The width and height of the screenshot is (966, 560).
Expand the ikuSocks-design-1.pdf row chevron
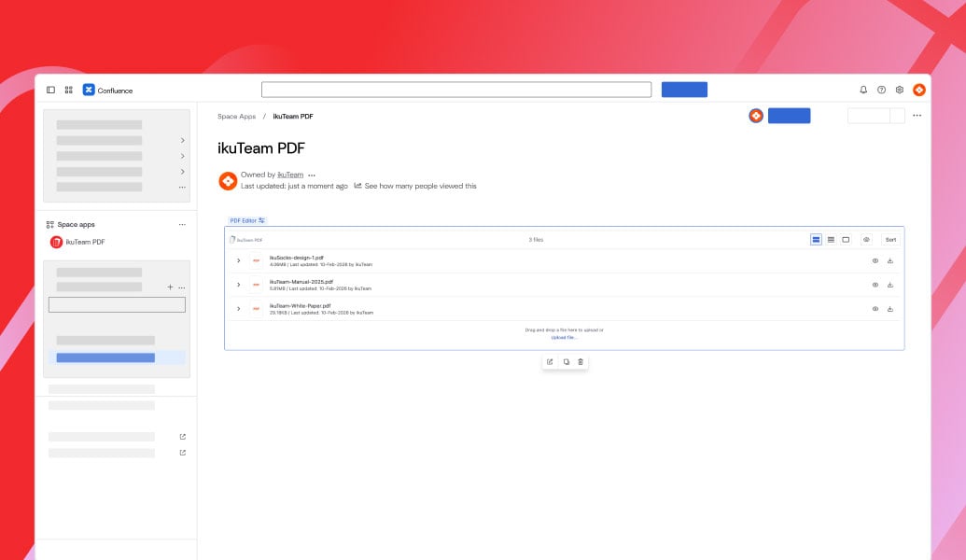point(240,260)
